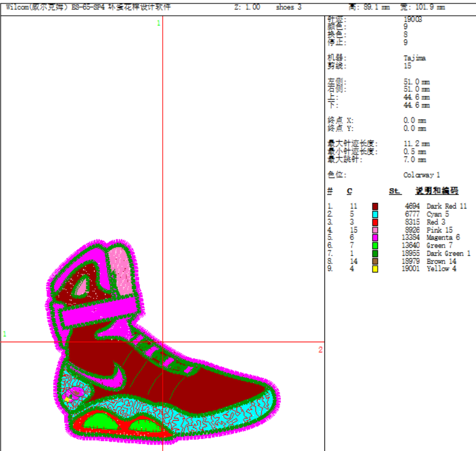
Task: Click the Wilcom ES-65-SP4 software title text
Action: pyautogui.click(x=88, y=7)
